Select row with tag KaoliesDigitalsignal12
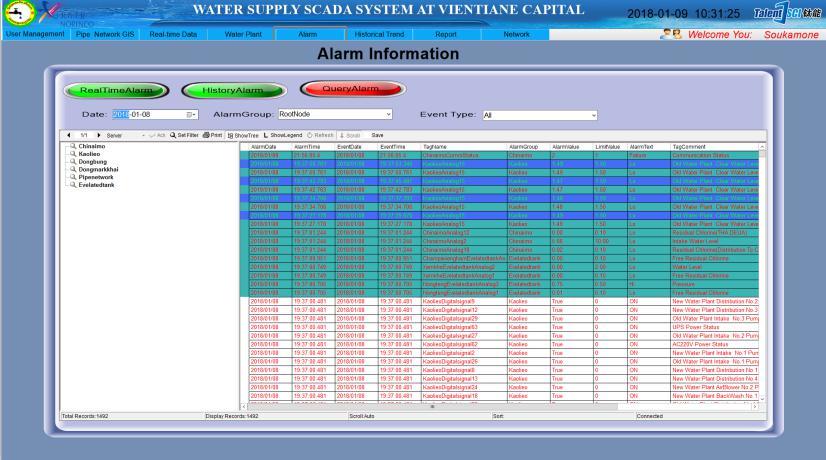826x460 pixels. point(499,310)
